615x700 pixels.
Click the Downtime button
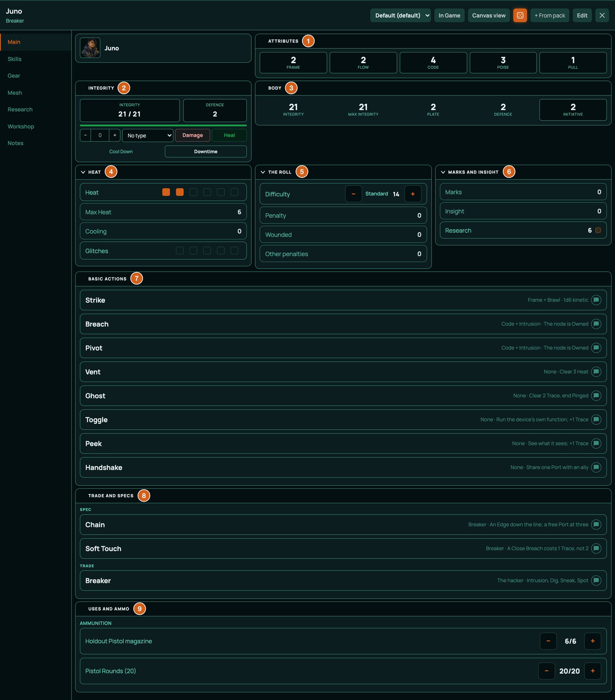point(206,151)
